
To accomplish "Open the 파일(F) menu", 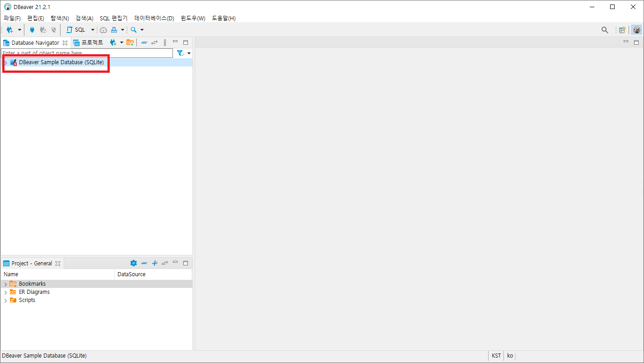I will coord(12,18).
